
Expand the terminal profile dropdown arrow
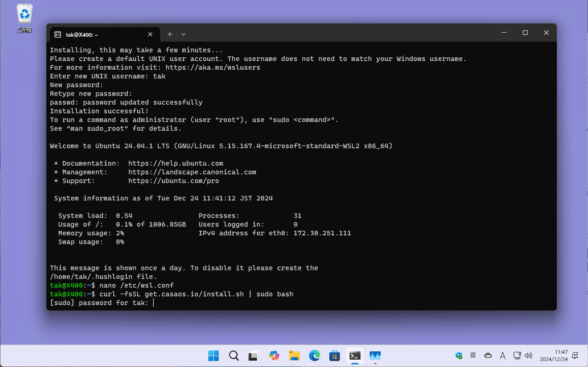[183, 34]
